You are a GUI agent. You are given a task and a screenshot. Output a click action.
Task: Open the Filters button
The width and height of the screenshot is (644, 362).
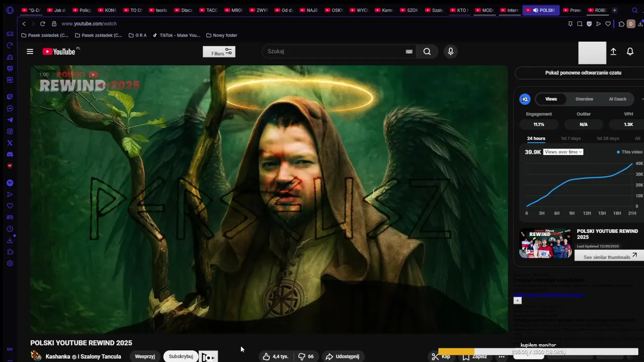219,51
